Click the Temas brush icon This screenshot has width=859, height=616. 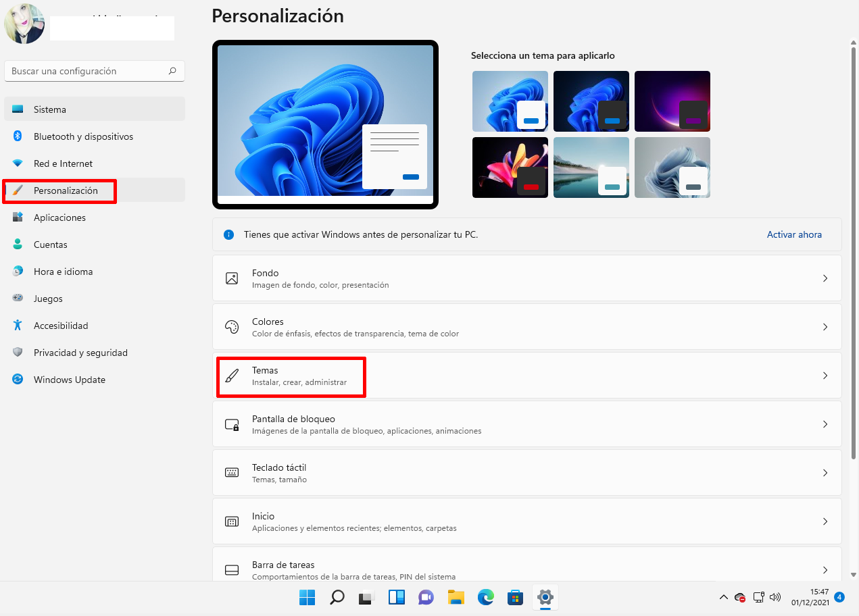(232, 376)
